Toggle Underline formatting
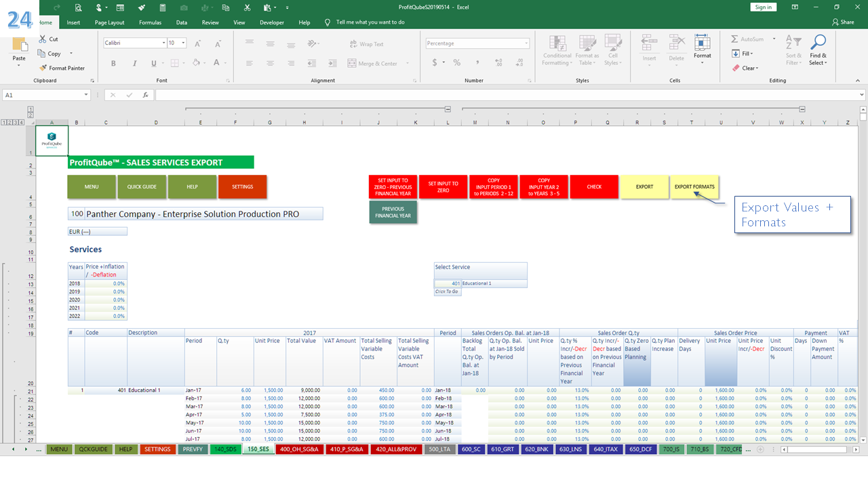The image size is (868, 488). coord(153,63)
